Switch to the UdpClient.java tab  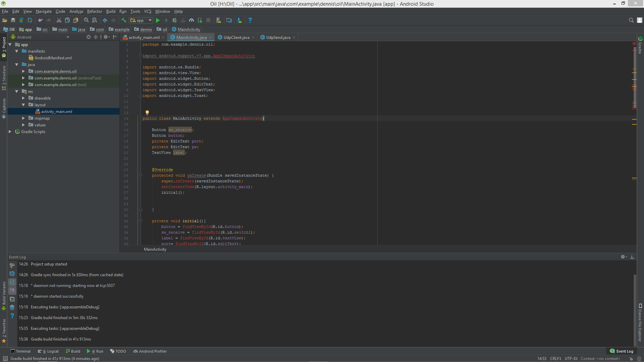[x=236, y=38]
